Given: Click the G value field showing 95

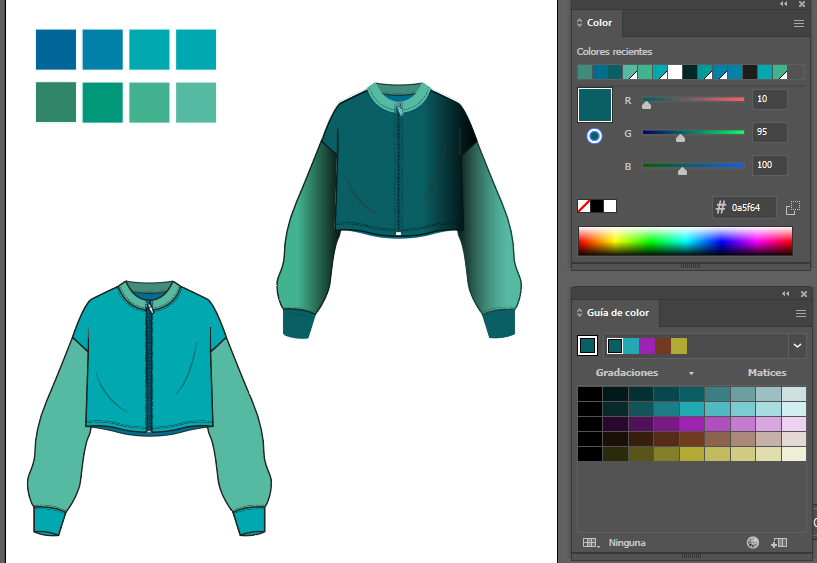Looking at the screenshot, I should coord(770,132).
